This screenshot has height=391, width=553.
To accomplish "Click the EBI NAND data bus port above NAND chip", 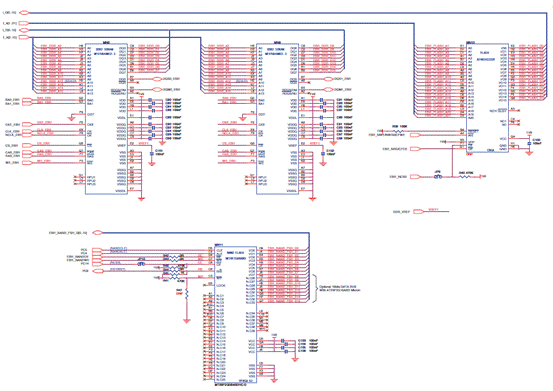I will 97,233.
